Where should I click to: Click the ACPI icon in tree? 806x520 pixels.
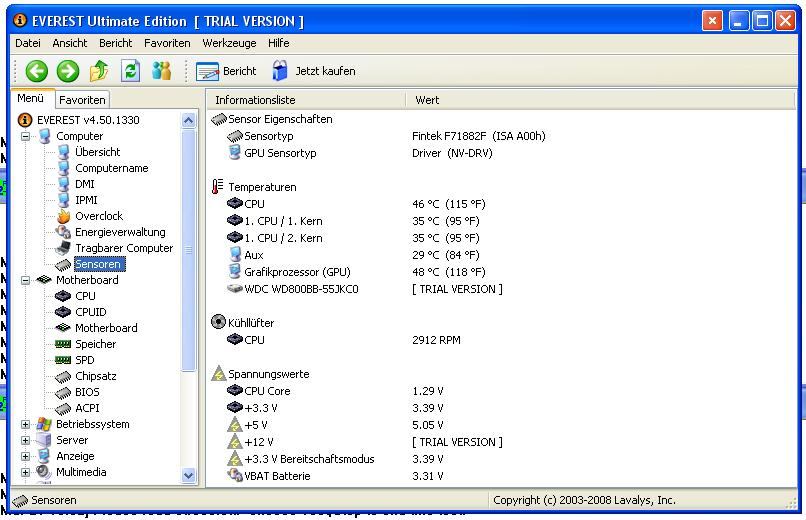[x=63, y=408]
